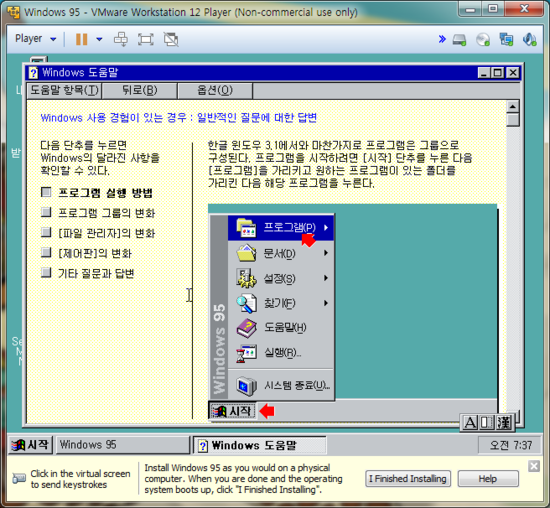Expand the double-chevron devices toolbar

point(442,39)
